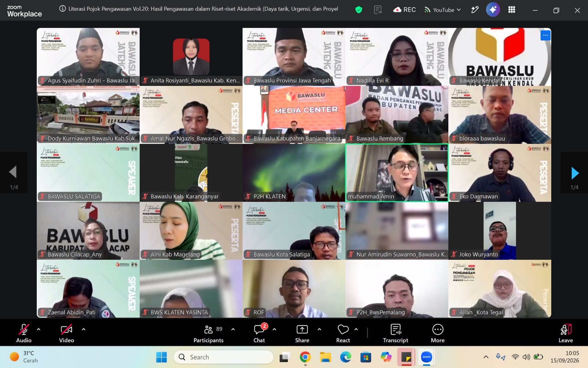Select muhammad Amin's video tile
The image size is (588, 368).
397,173
